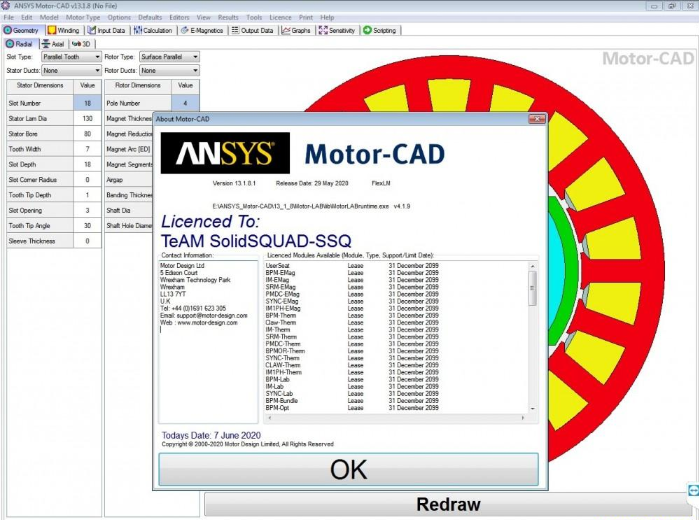
Task: Expand the Stator Ducts dropdown
Action: coord(69,71)
